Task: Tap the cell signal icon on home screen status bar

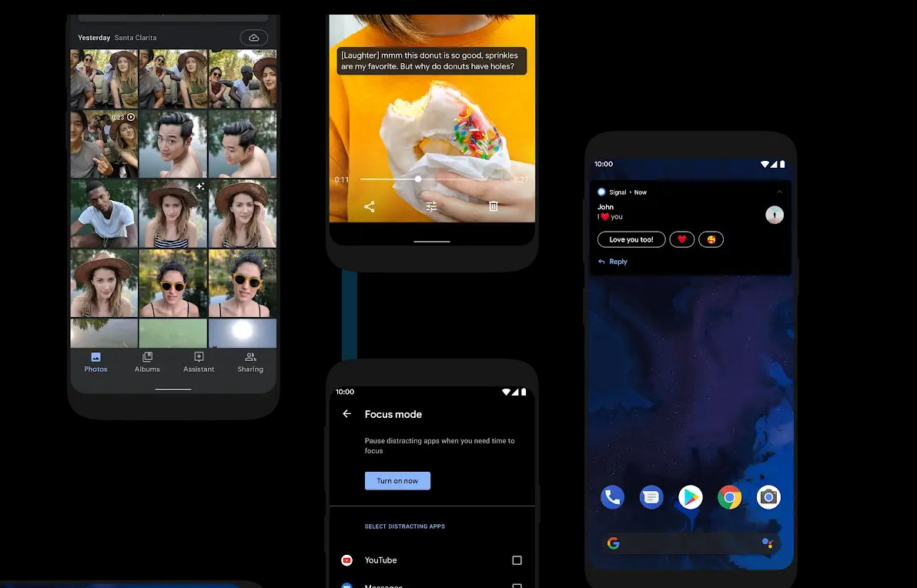Action: pyautogui.click(x=774, y=164)
